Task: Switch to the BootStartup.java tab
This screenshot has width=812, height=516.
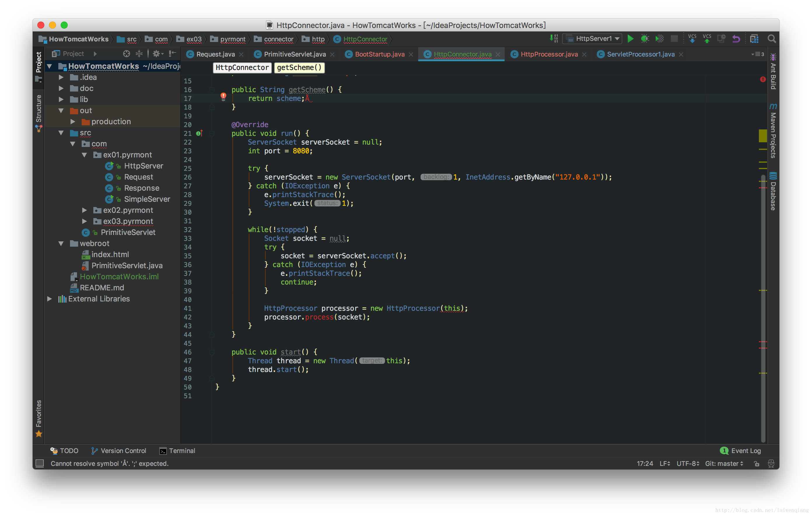Action: pyautogui.click(x=380, y=54)
